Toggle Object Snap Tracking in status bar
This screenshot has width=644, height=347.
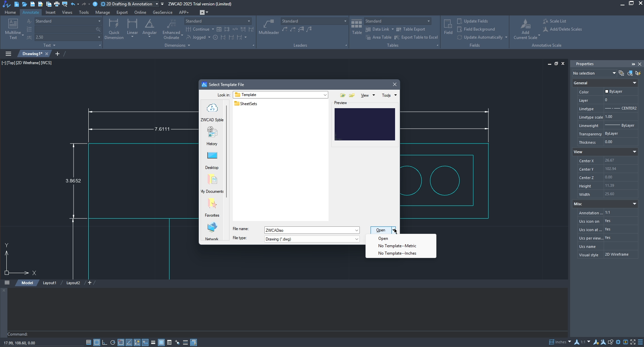(x=129, y=342)
